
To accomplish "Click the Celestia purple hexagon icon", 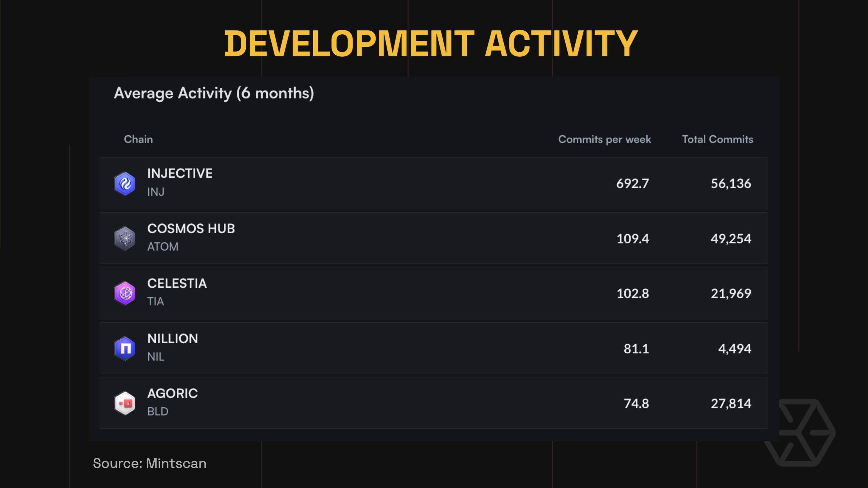I will coord(125,293).
